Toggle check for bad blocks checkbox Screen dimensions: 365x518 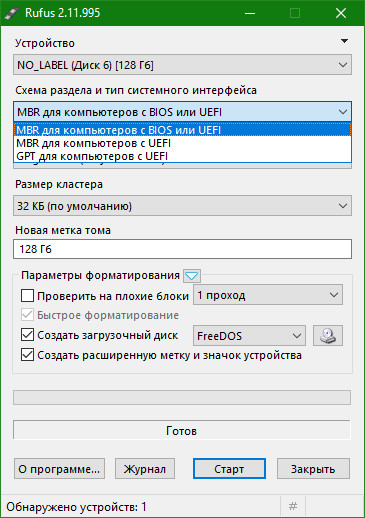pyautogui.click(x=27, y=296)
